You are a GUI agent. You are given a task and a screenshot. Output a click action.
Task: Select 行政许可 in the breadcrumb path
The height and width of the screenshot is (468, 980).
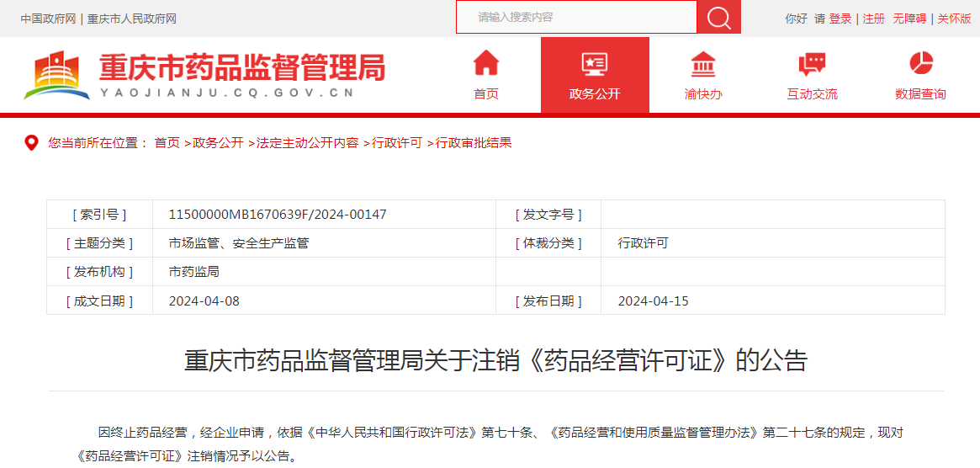coord(397,143)
